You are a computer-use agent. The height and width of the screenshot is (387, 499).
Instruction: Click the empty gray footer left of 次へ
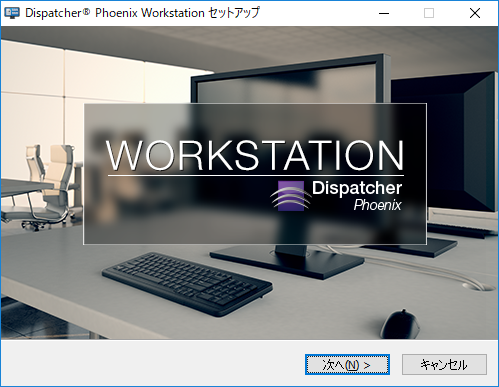coord(153,364)
